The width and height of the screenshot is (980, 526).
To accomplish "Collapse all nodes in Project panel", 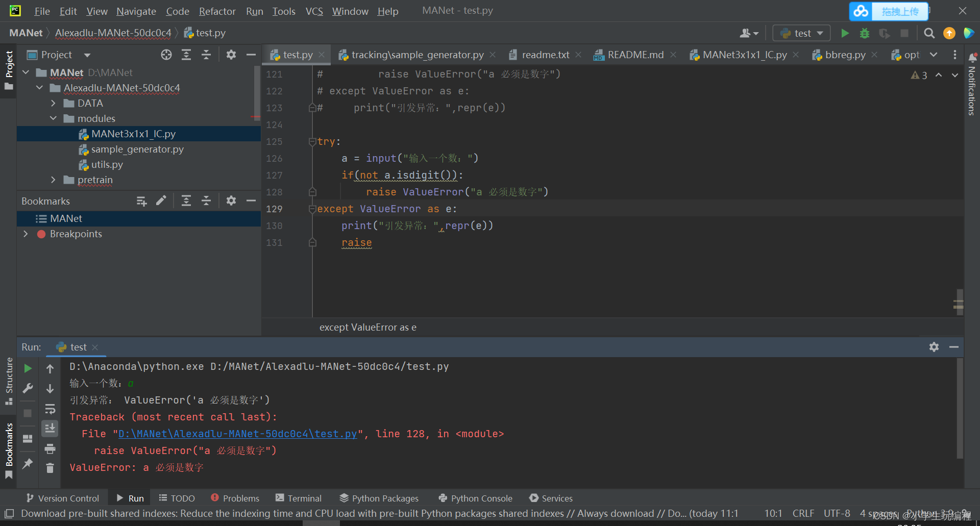I will click(x=206, y=55).
